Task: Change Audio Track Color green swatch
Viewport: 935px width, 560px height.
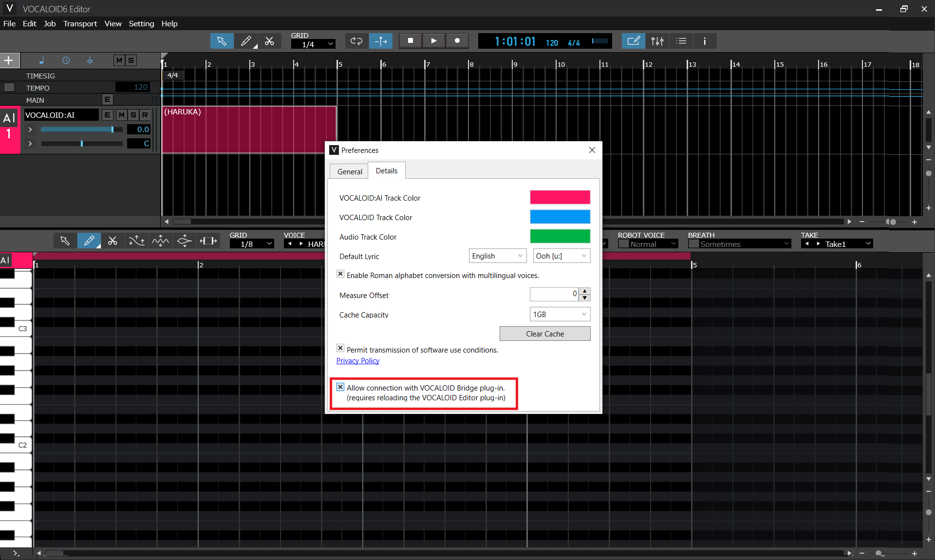Action: point(560,236)
